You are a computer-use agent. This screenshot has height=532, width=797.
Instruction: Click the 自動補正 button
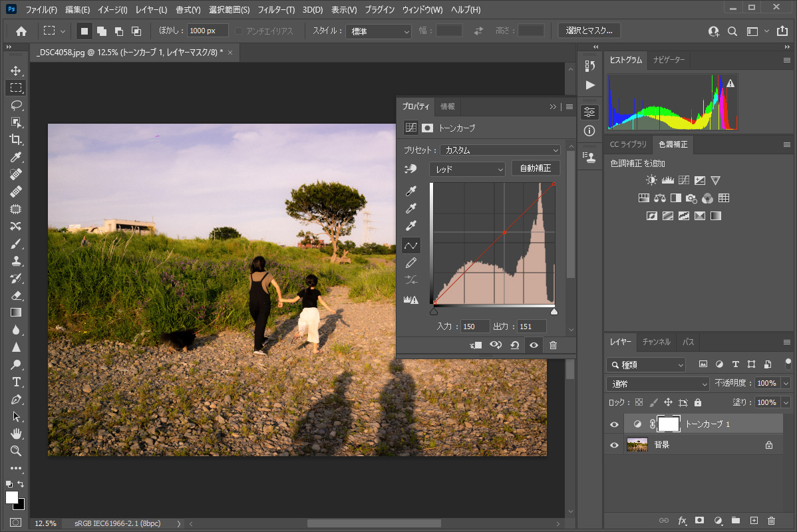coord(535,168)
